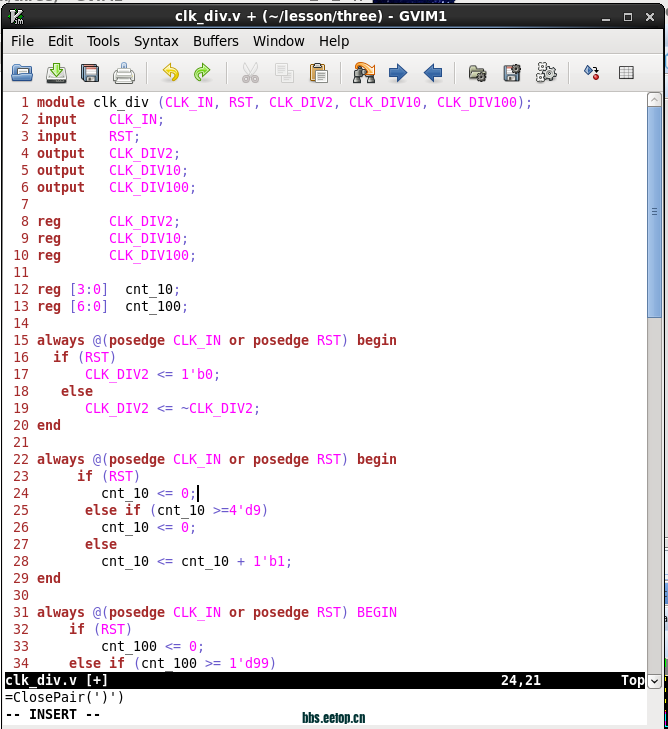
Task: Click 'end' keyword on line 20
Action: [x=49, y=425]
